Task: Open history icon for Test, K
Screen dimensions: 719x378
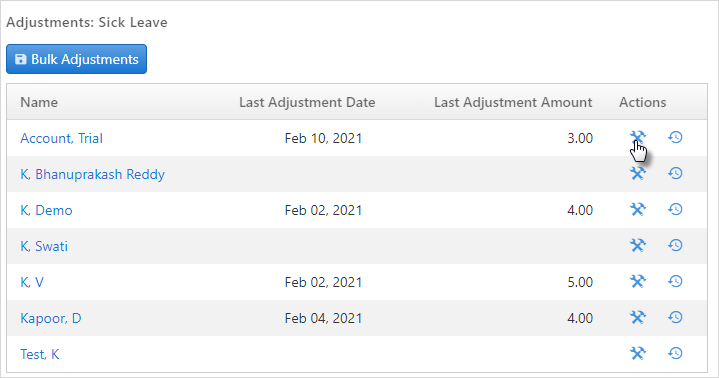Action: pyautogui.click(x=675, y=353)
